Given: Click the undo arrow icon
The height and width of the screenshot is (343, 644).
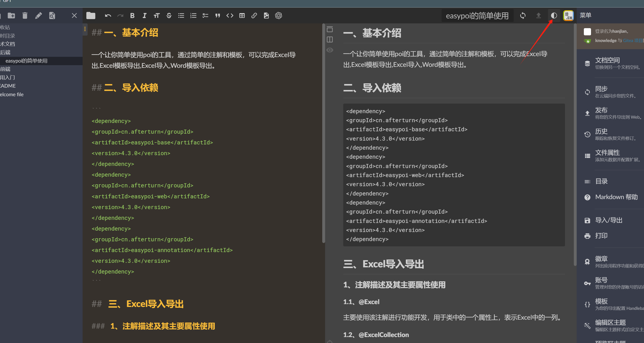Looking at the screenshot, I should (108, 16).
